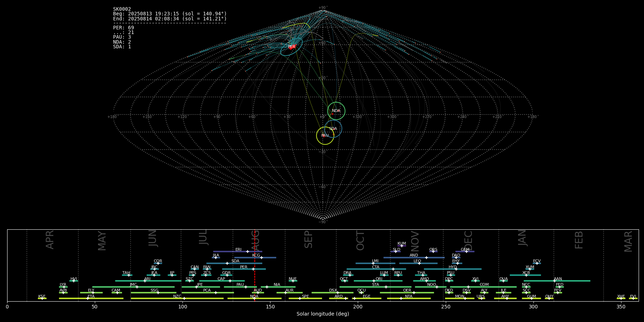Click the AND shower bar in the timeline

[414, 257]
